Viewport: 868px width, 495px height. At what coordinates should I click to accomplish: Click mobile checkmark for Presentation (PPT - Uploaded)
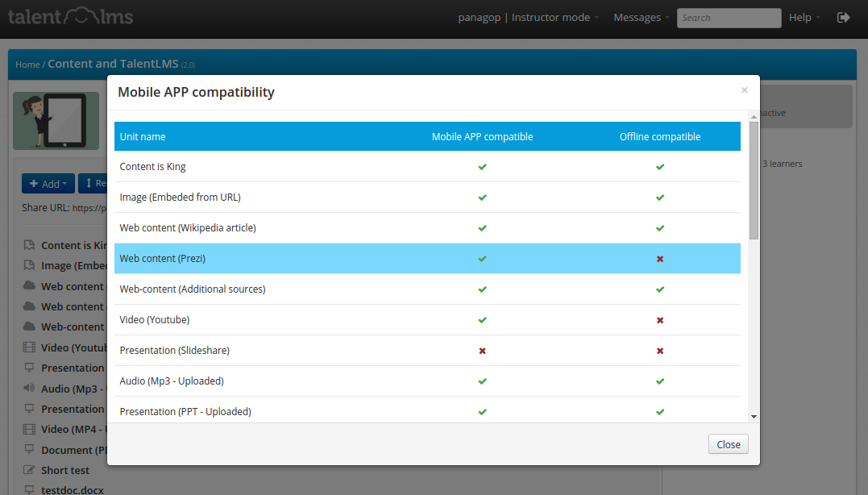[482, 412]
